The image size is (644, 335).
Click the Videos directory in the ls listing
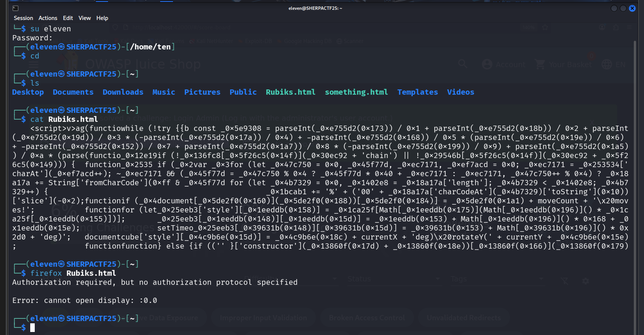[460, 92]
